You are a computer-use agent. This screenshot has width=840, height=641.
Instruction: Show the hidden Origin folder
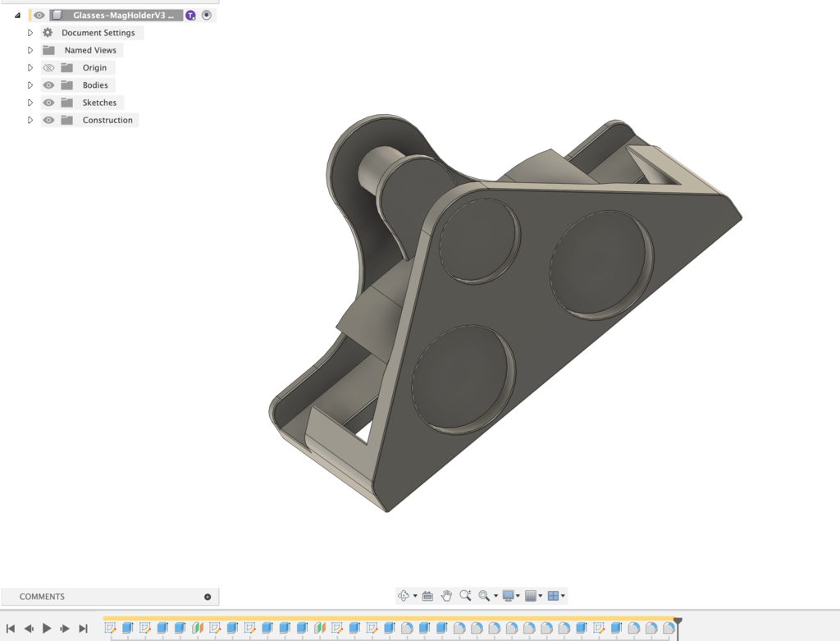point(48,68)
